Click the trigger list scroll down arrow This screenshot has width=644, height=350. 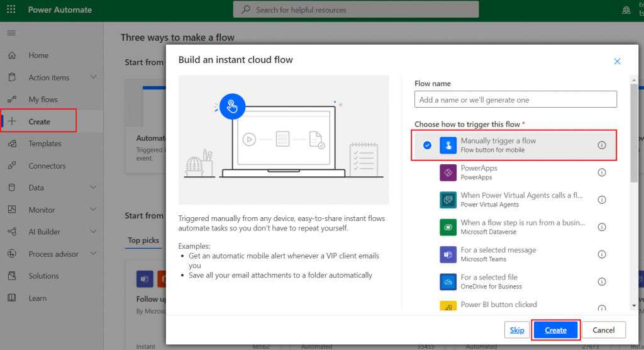[x=634, y=305]
